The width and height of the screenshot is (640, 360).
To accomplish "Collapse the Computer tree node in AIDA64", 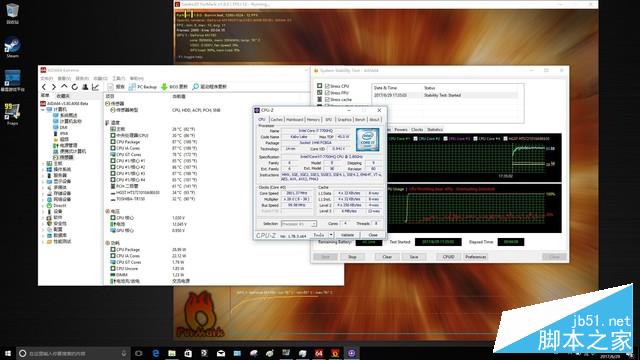I will tap(43, 109).
